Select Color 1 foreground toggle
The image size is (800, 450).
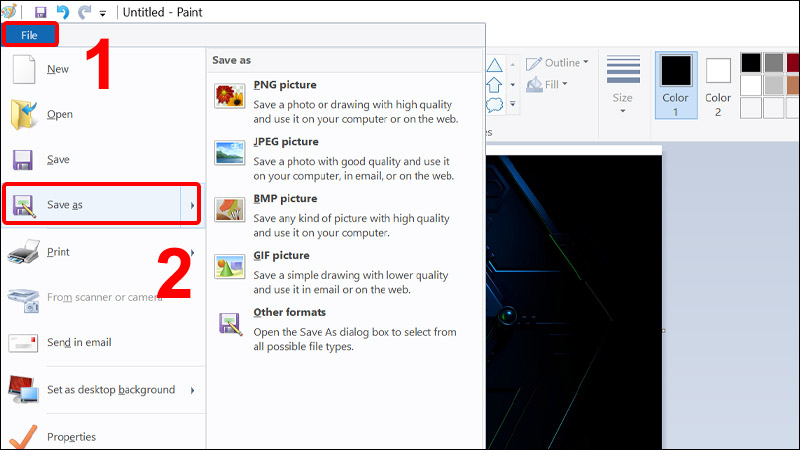(676, 85)
